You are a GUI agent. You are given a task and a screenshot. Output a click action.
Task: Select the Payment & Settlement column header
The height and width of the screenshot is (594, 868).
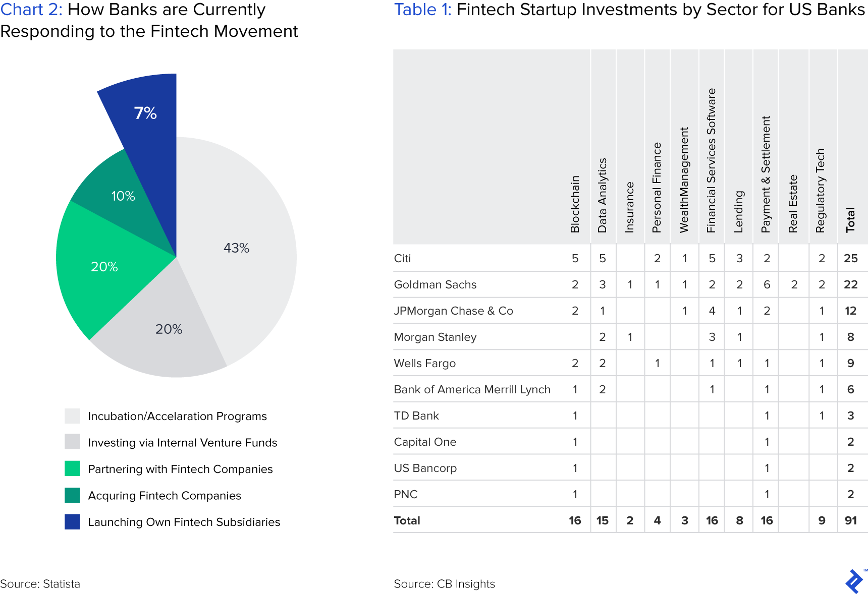[x=766, y=174]
